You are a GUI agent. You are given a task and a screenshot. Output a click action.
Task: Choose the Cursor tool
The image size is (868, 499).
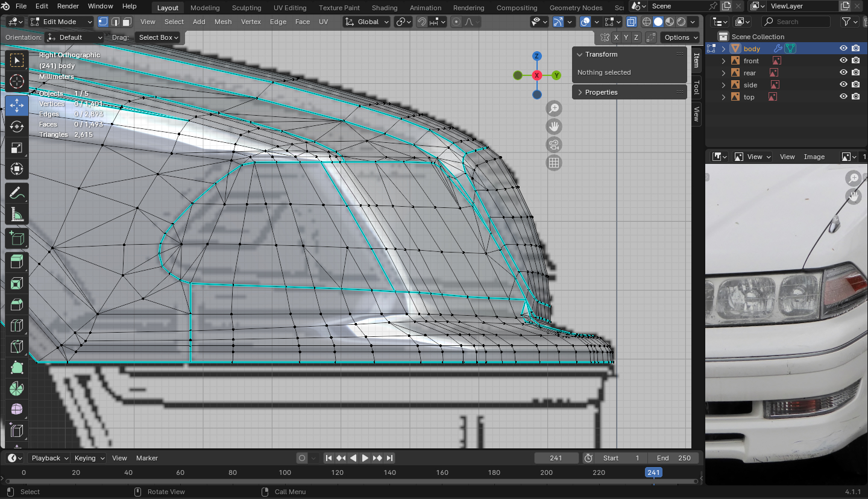17,81
